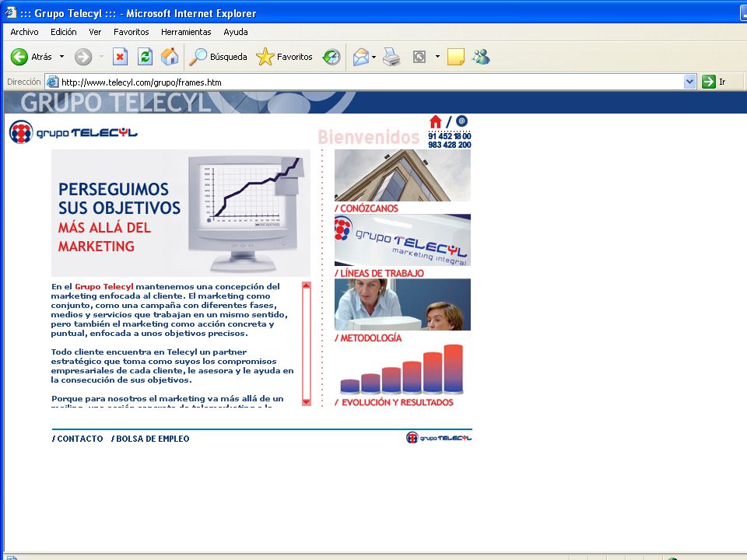Expand the Atrás back history dropdown arrow

pyautogui.click(x=61, y=57)
